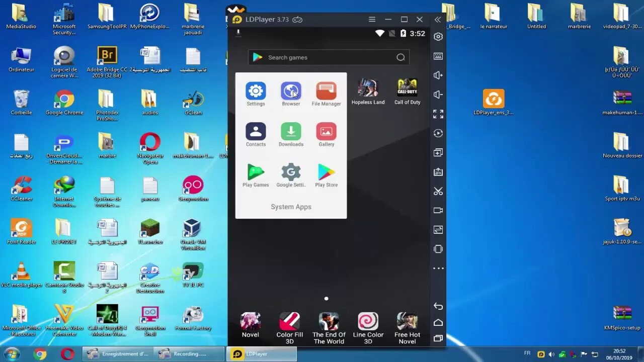Start video recorder in LDPlayer sidebar
Screen dimensions: 644x362
(438, 210)
